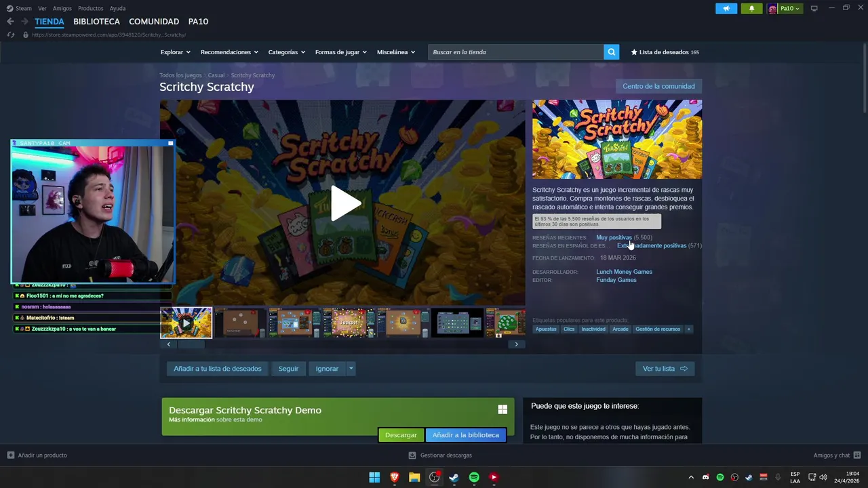Open the Productos menu

(x=91, y=8)
